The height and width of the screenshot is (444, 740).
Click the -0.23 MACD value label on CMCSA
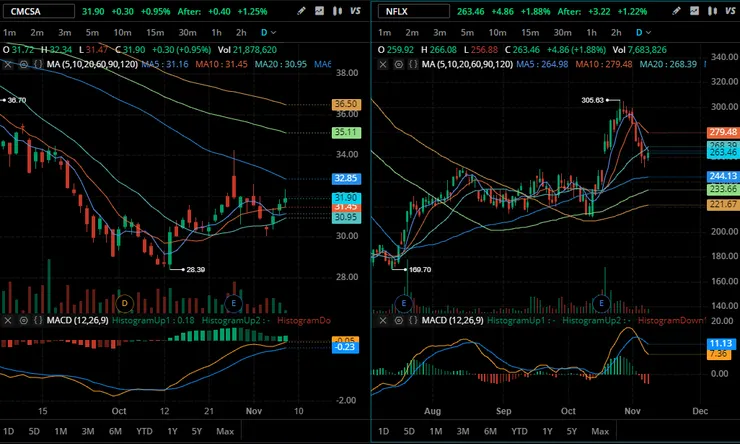345,347
